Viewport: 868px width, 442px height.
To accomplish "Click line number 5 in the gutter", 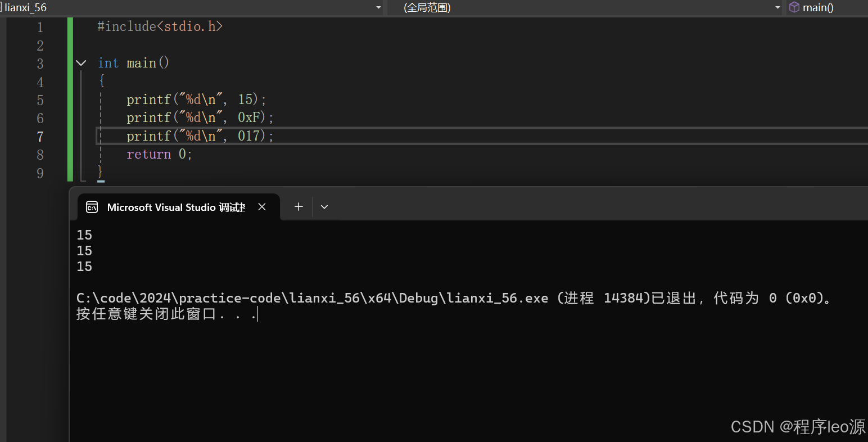I will (x=40, y=100).
